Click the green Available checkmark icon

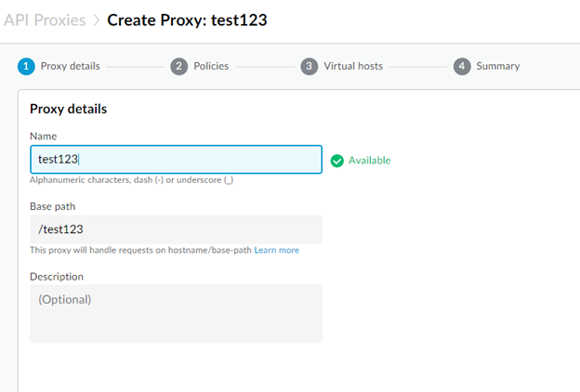tap(336, 160)
